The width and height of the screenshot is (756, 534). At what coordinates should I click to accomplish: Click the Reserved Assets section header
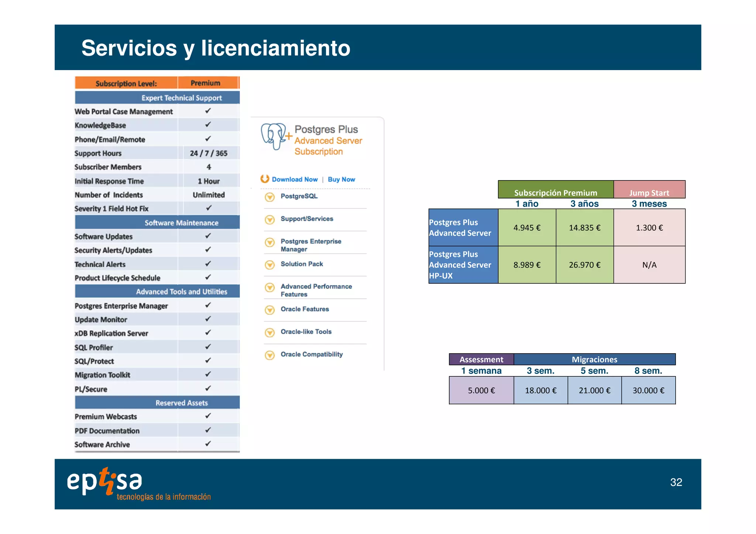pyautogui.click(x=157, y=403)
